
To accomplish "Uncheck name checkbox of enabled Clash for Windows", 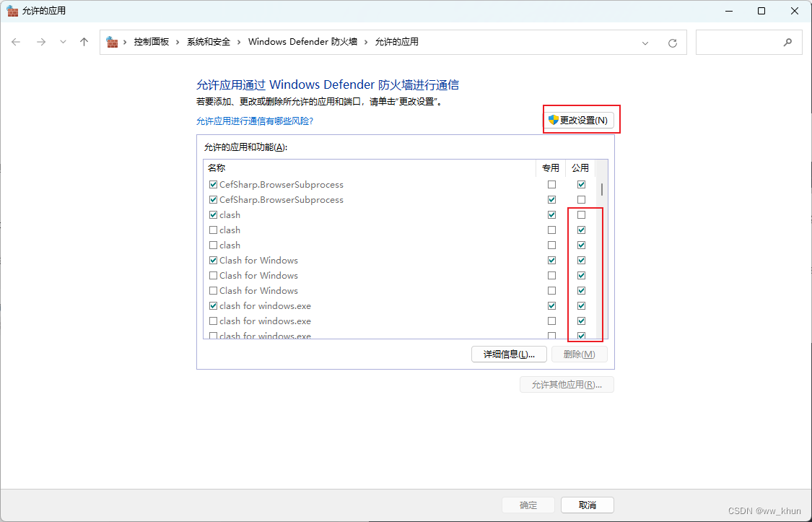I will coord(214,261).
